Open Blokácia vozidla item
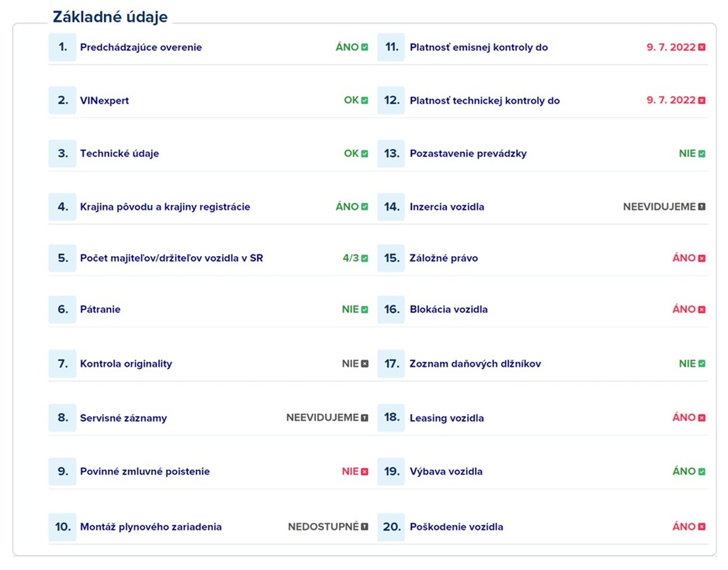 (542, 310)
